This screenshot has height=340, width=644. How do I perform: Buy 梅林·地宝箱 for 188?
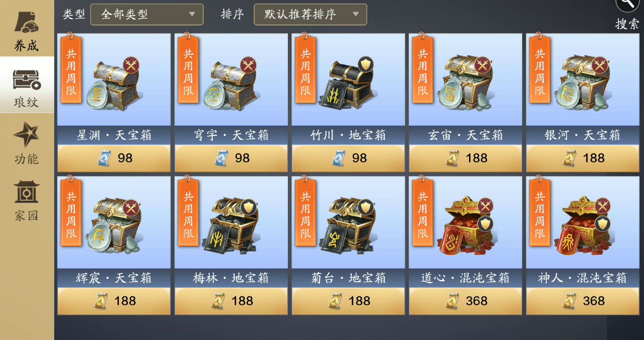[231, 301]
